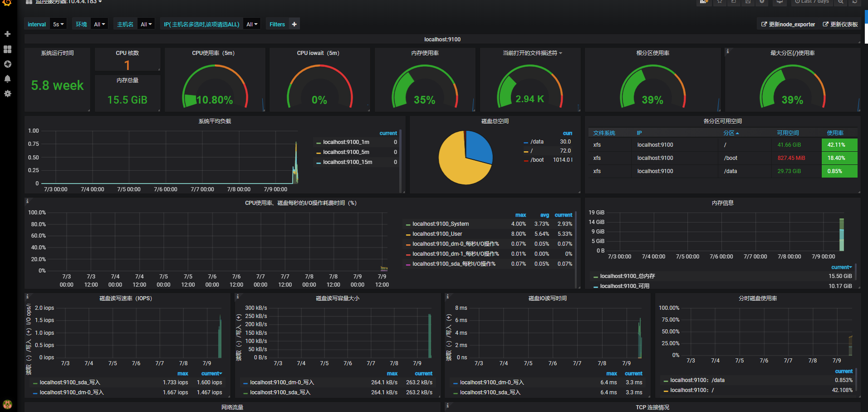The height and width of the screenshot is (412, 868).
Task: Open the Share dashboard icon
Action: (734, 2)
